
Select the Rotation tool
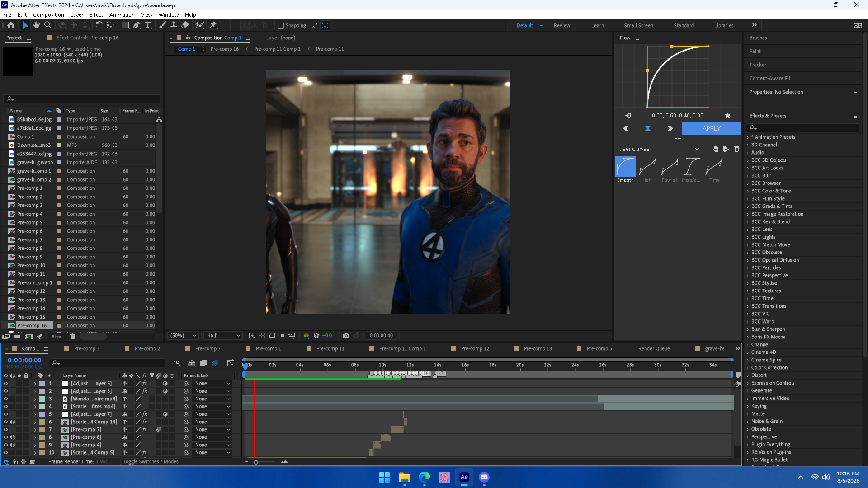(x=99, y=25)
